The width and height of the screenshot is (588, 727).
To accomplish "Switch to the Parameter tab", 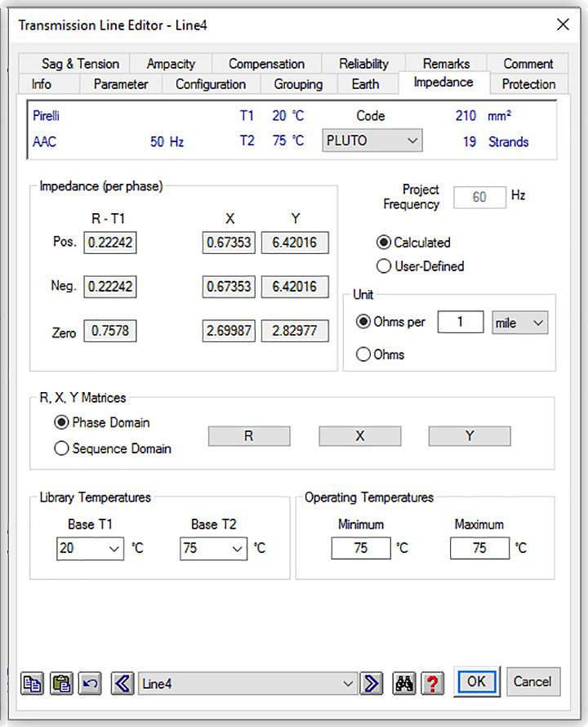I will pos(121,84).
